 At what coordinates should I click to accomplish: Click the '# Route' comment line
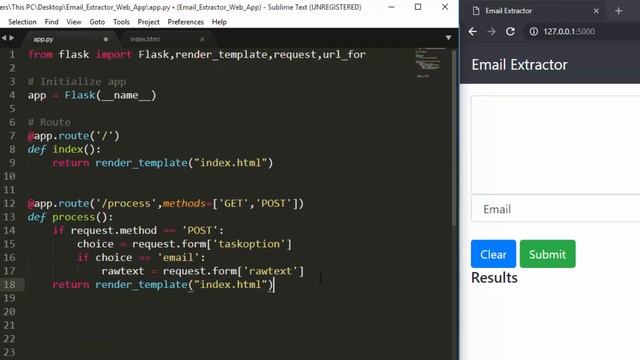[x=49, y=122]
